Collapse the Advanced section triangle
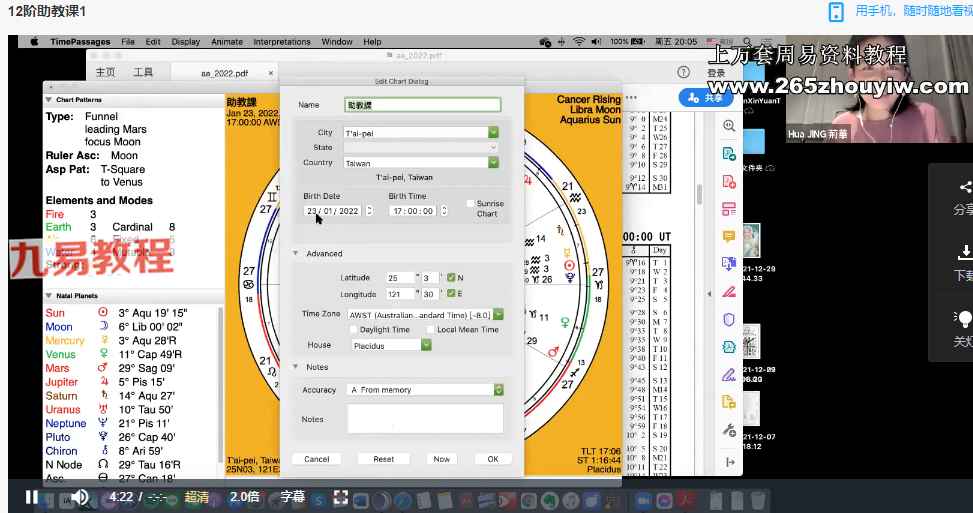973x513 pixels. [x=295, y=253]
